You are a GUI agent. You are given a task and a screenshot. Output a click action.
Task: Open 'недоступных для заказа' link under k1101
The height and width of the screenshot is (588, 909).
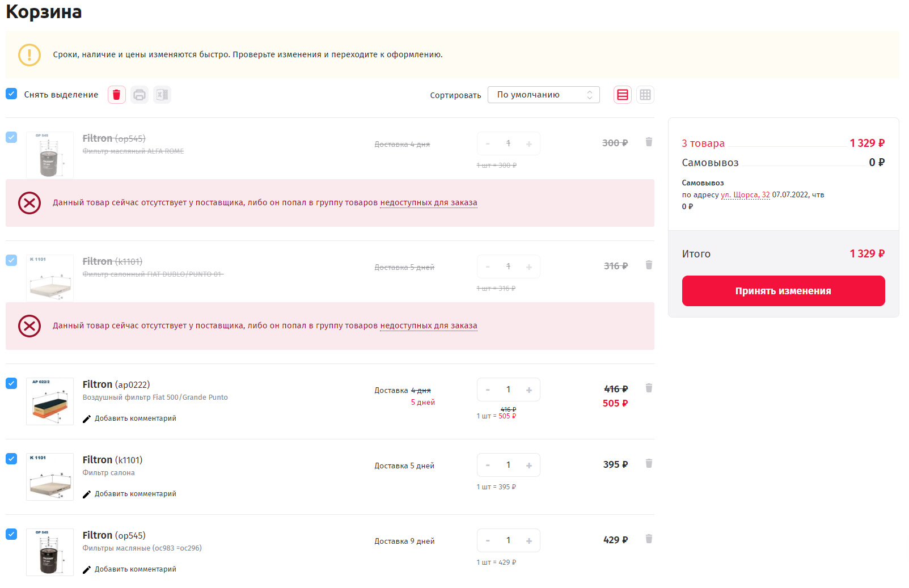[429, 325]
